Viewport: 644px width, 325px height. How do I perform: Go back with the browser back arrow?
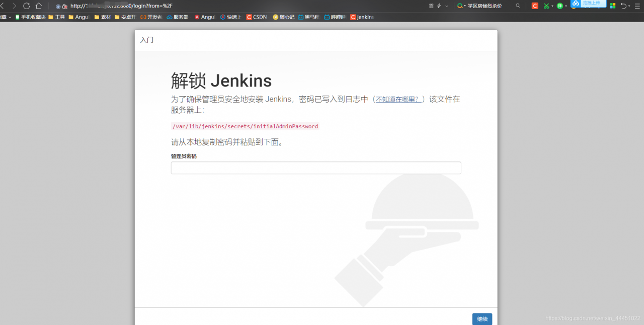pyautogui.click(x=2, y=6)
